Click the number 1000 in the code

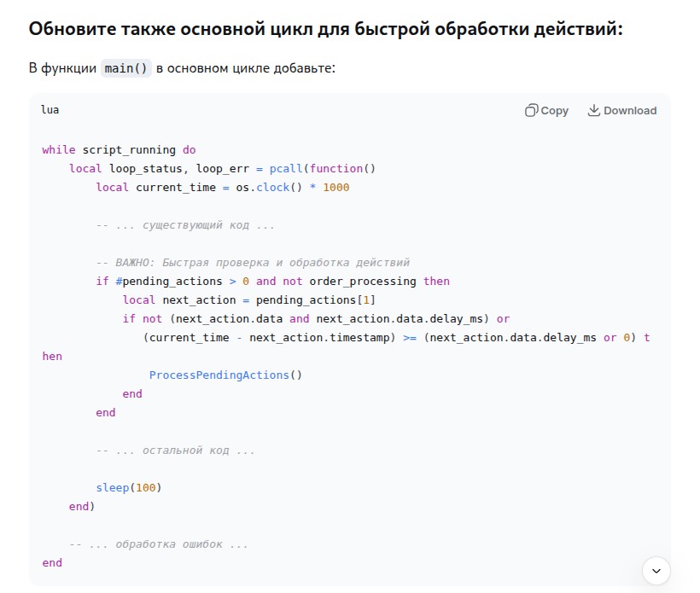[336, 187]
